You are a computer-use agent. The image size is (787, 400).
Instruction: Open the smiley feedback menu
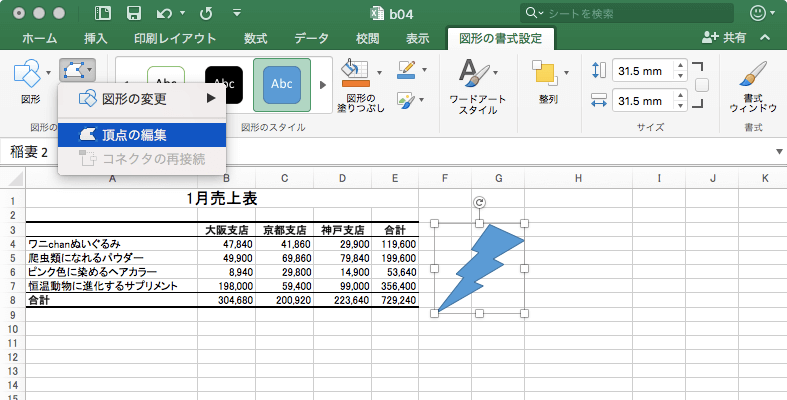click(761, 13)
